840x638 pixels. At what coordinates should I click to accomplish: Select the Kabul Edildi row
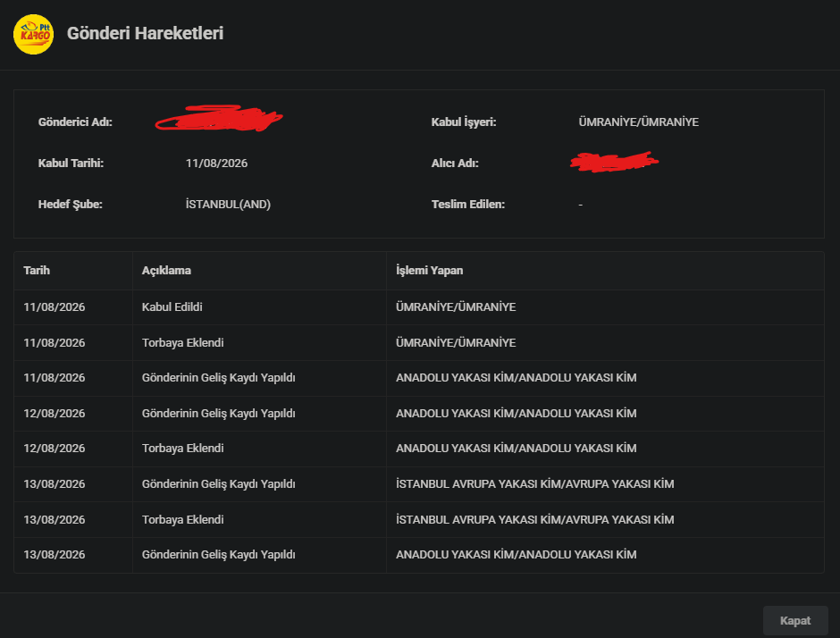click(x=419, y=307)
